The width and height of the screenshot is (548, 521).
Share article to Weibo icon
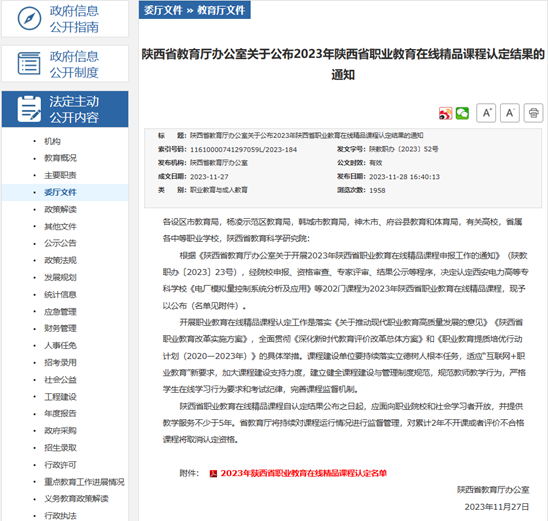pos(445,113)
